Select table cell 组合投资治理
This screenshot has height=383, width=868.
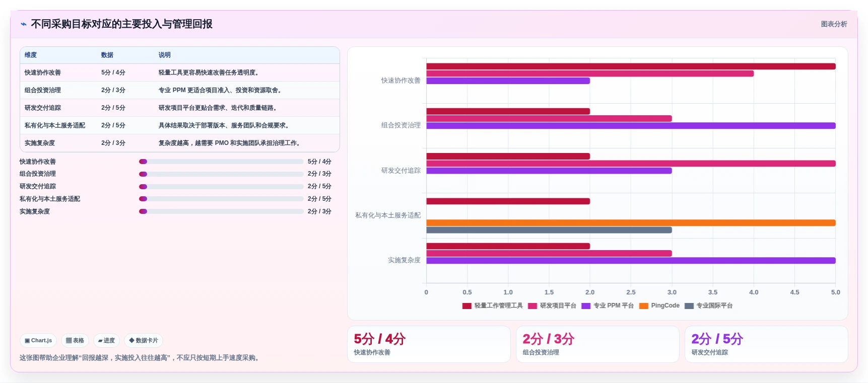(x=43, y=90)
